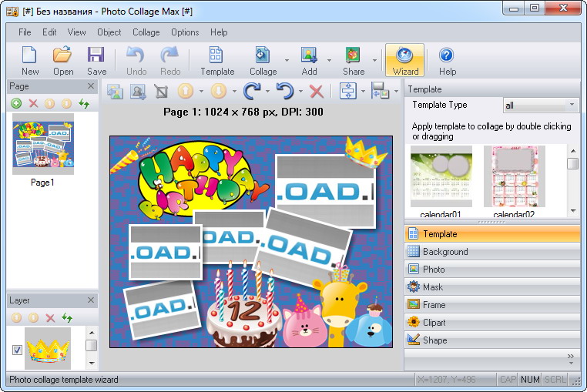Image resolution: width=587 pixels, height=392 pixels.
Task: Click the replace photo icon in edit toolbar
Action: click(116, 92)
